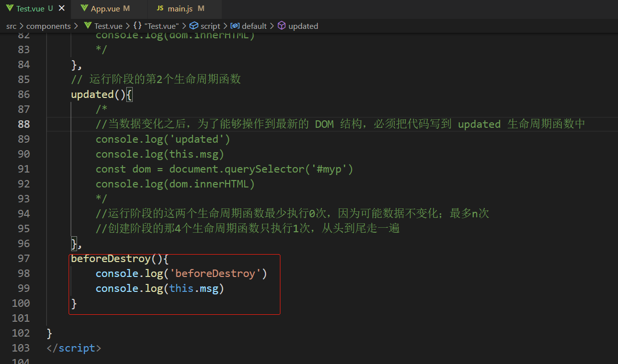Screen dimensions: 618x364
Task: Open the components folder breadcrumb
Action: click(48, 26)
